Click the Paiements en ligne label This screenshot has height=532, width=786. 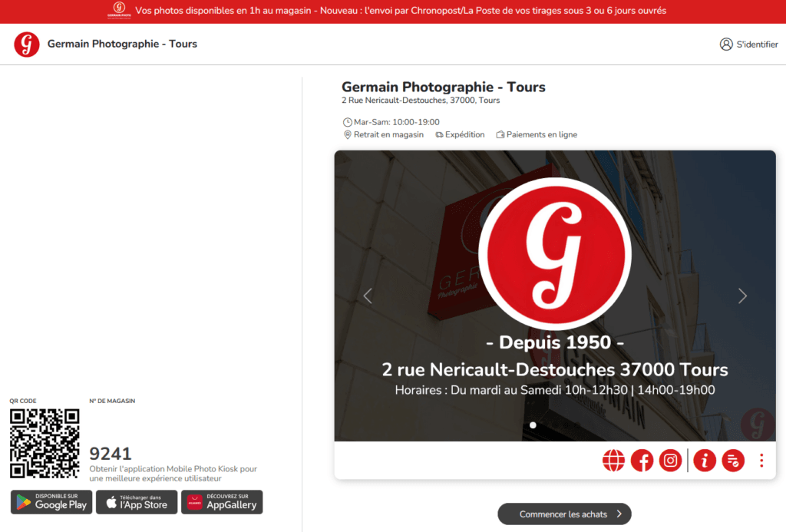[x=541, y=134]
